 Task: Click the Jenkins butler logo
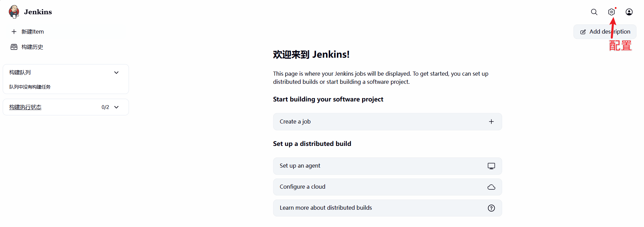14,12
